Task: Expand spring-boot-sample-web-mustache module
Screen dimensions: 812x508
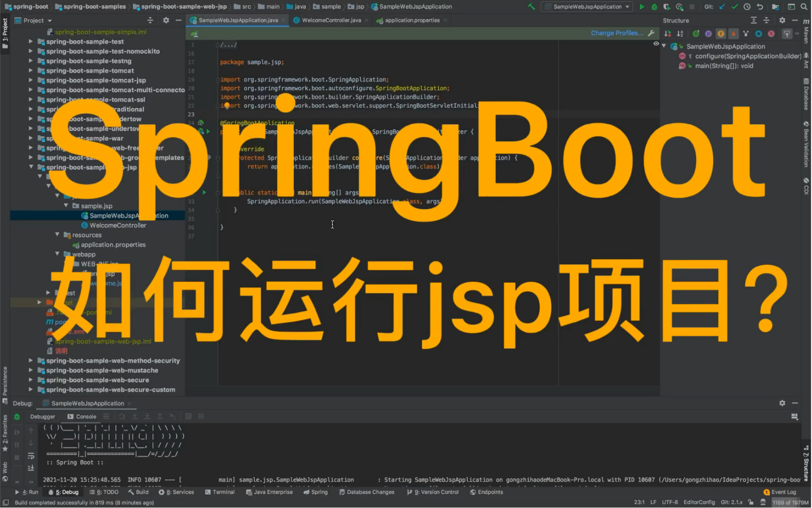Action: point(31,370)
